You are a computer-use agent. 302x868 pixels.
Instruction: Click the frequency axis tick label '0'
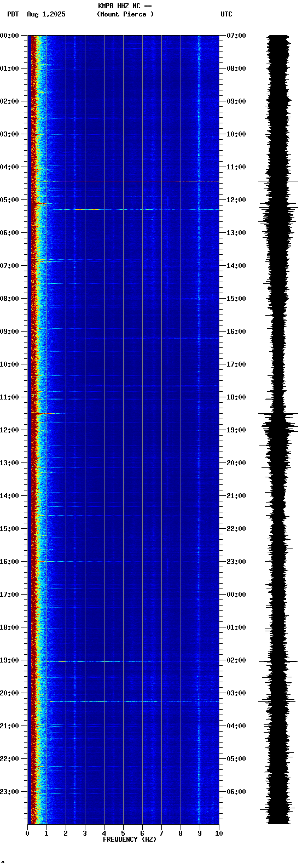click(x=27, y=833)
